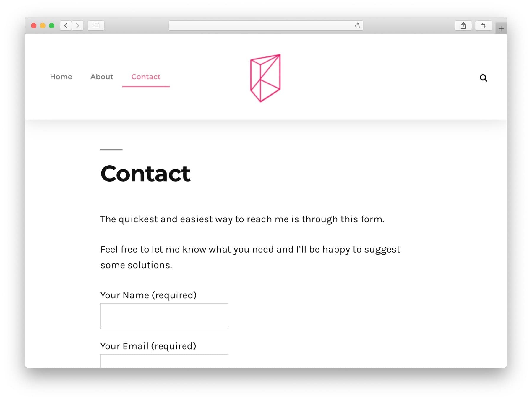Open a new tab with the plus button
The height and width of the screenshot is (401, 532).
[501, 29]
